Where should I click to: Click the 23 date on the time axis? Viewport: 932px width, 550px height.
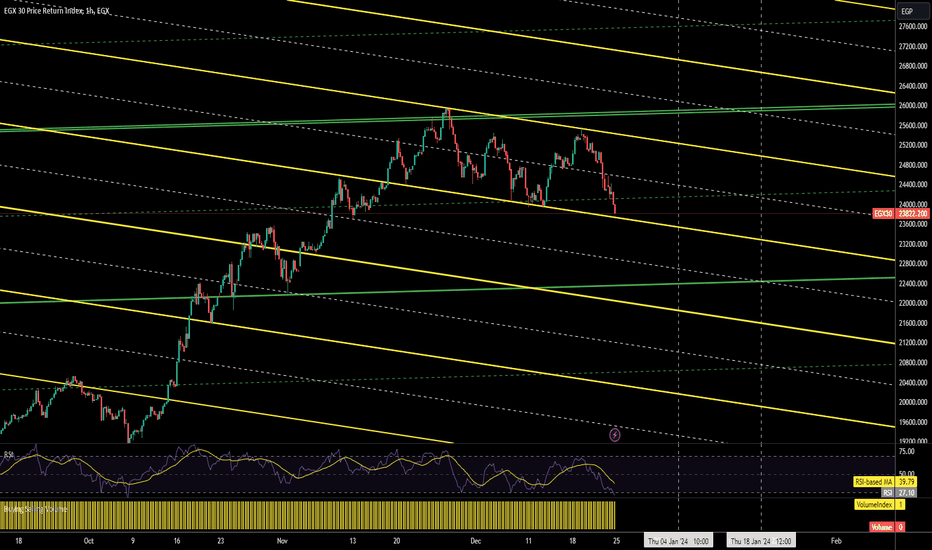221,541
